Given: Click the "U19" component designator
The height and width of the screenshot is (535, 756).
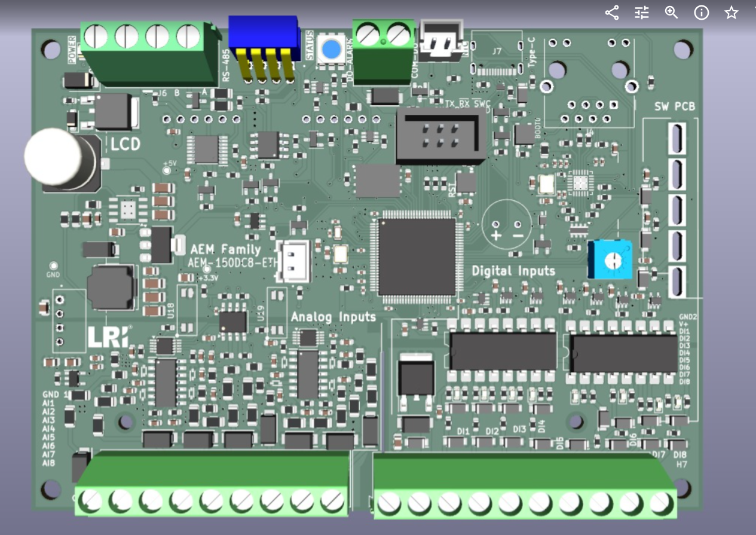Looking at the screenshot, I should [x=261, y=313].
